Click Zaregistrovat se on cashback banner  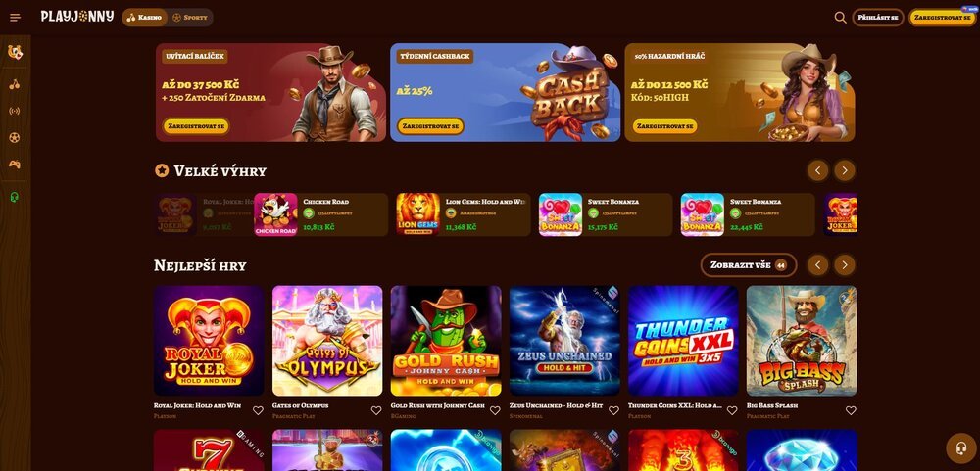point(430,126)
